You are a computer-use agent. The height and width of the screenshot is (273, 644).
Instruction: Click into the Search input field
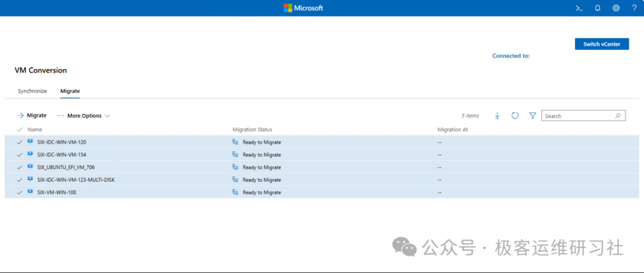[x=577, y=116]
